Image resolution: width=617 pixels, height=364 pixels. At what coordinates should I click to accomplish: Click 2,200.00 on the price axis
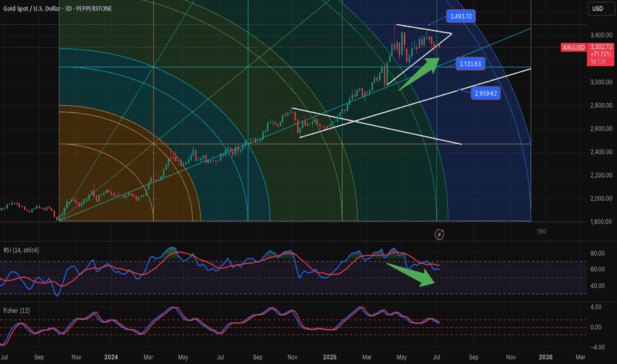click(601, 175)
